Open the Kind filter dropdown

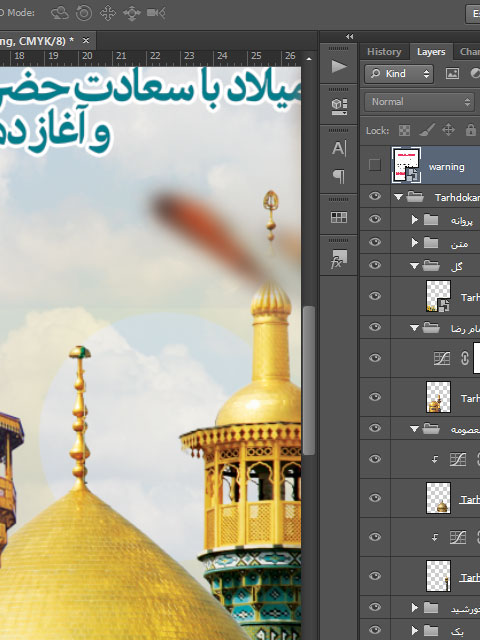point(399,74)
